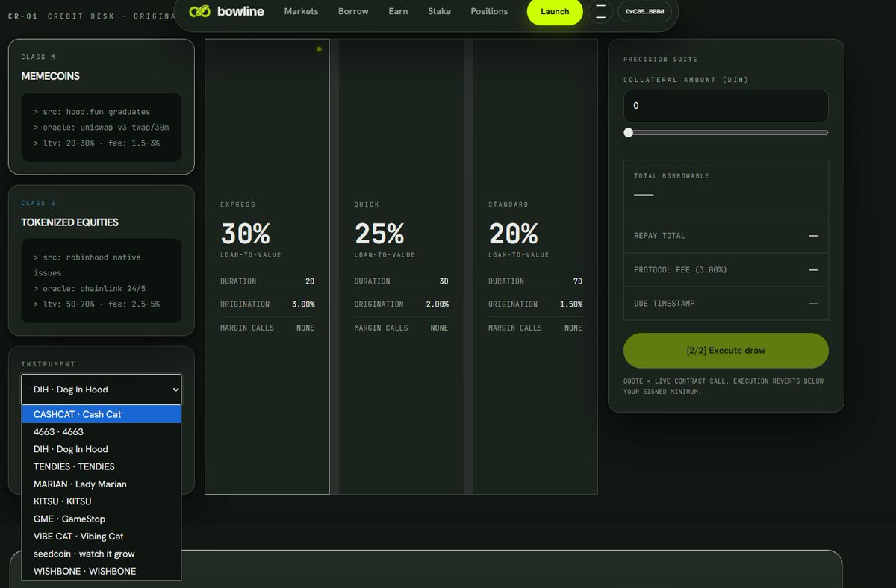
Task: Open the Stake page
Action: tap(439, 11)
